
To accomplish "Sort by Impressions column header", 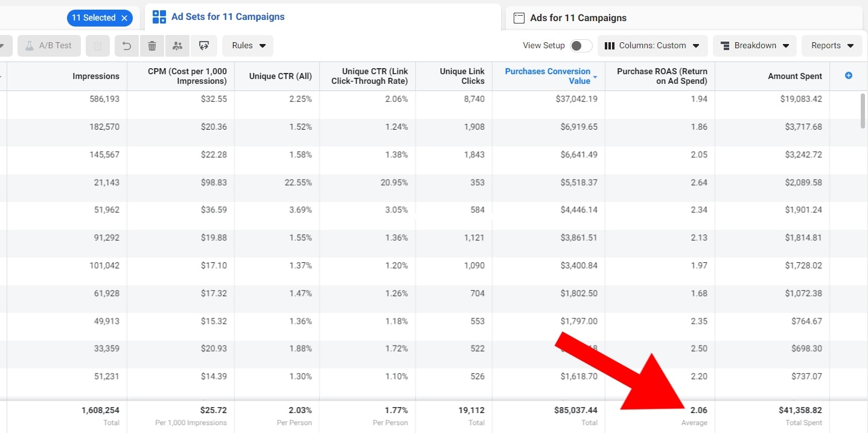I will (95, 76).
